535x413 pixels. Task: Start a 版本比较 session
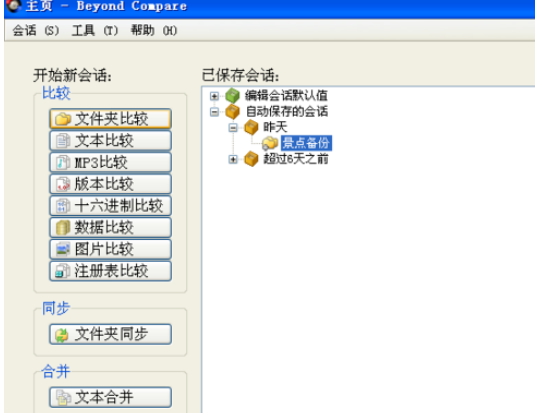point(110,184)
